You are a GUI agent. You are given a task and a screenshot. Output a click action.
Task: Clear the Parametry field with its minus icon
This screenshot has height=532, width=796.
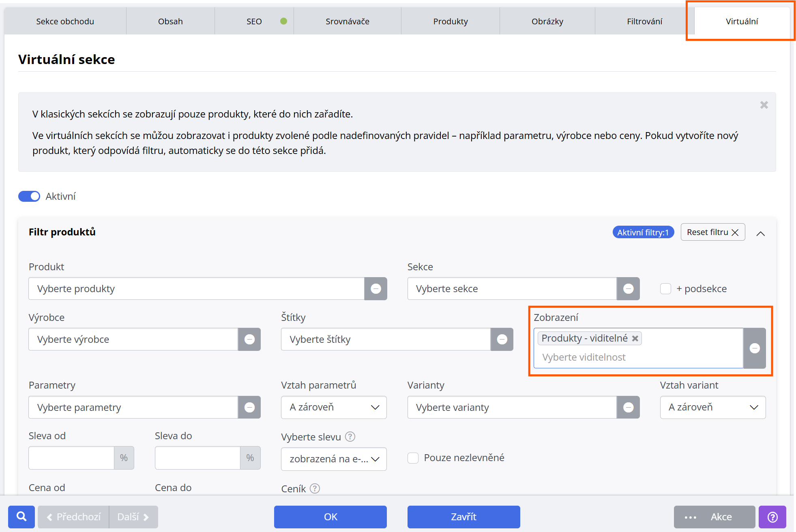[x=249, y=407]
